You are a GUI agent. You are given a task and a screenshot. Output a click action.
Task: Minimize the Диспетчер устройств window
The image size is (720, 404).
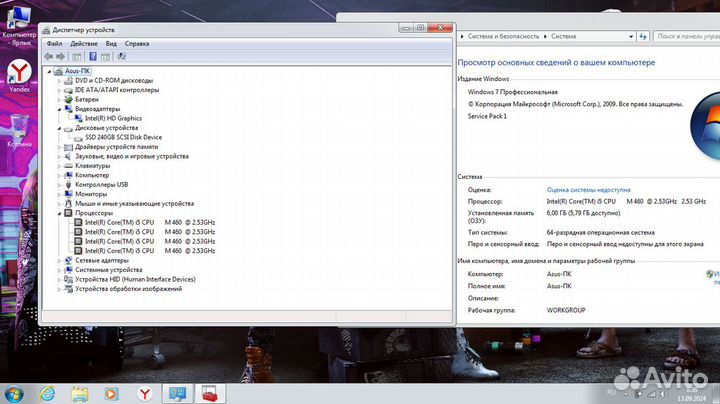tap(405, 28)
